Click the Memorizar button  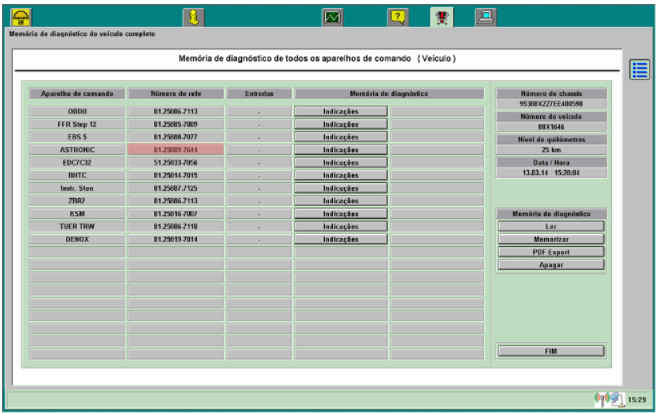[x=550, y=239]
